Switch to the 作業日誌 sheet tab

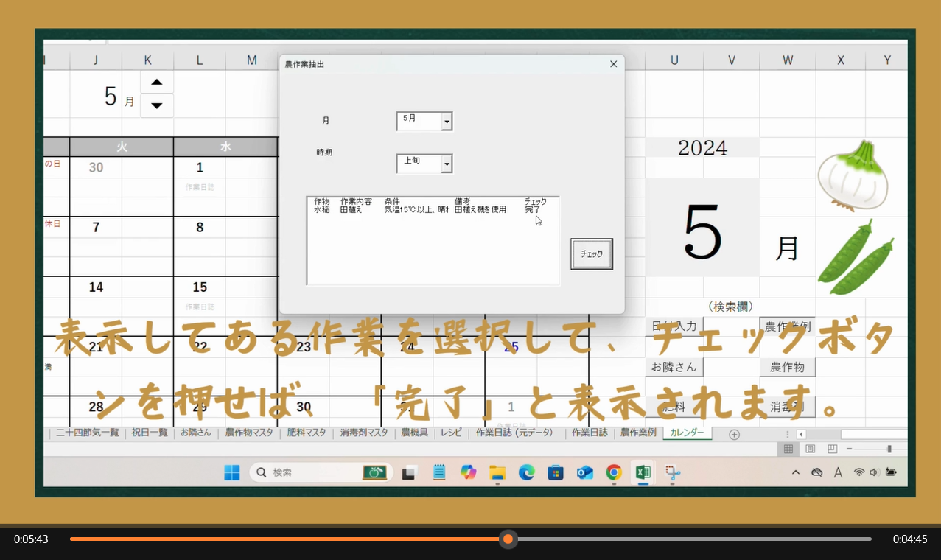click(x=590, y=433)
